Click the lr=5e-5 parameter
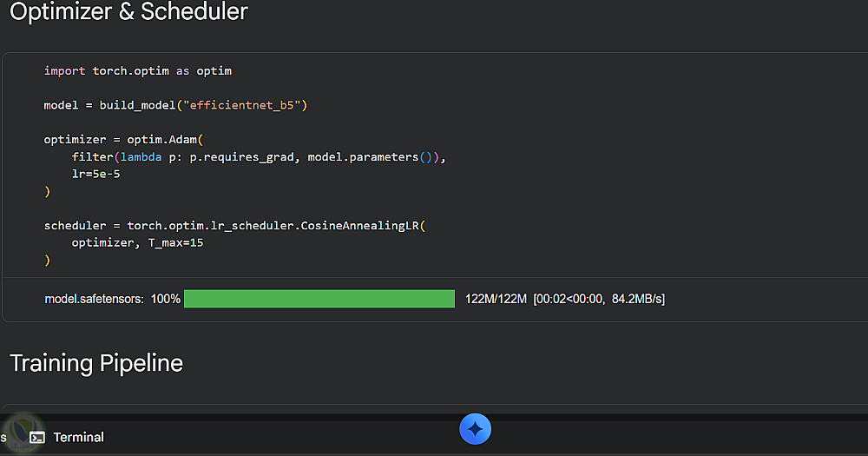The width and height of the screenshot is (868, 456). 95,174
